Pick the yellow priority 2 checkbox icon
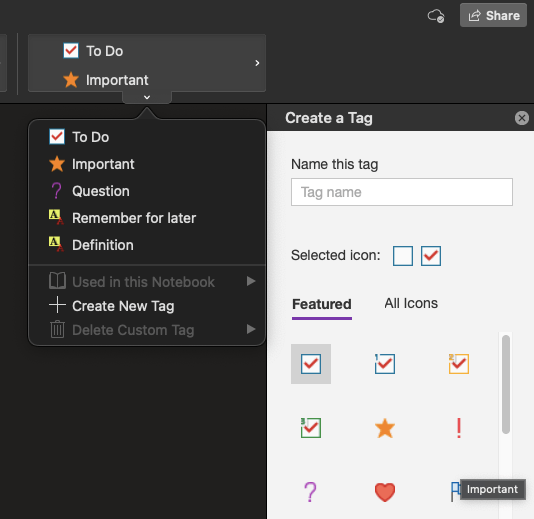534x519 pixels. click(x=459, y=364)
